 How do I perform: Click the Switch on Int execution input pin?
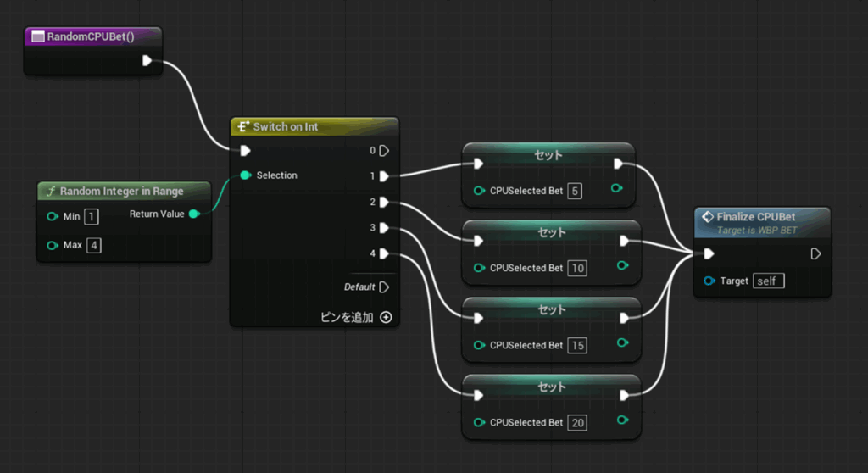[x=245, y=151]
